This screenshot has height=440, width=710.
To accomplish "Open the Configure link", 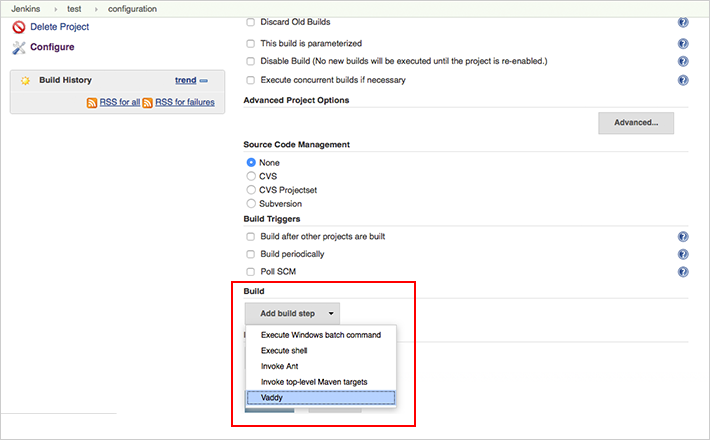I will tap(52, 47).
